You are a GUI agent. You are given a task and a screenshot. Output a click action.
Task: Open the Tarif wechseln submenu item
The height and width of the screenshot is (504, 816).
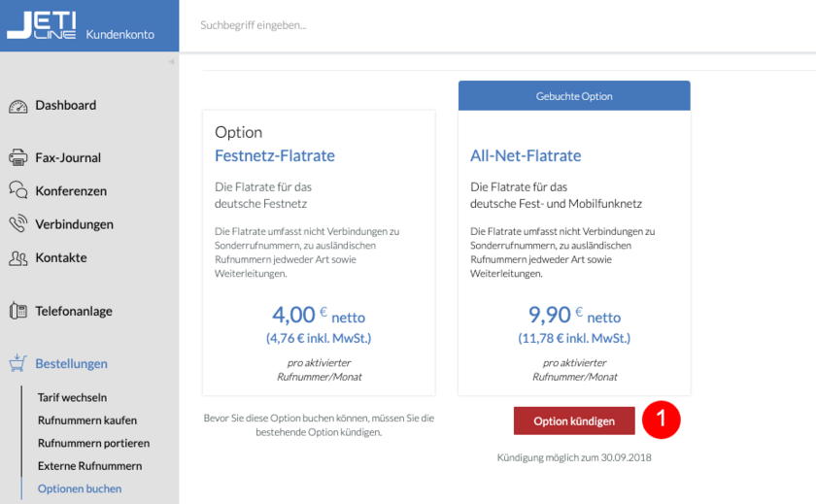(72, 397)
